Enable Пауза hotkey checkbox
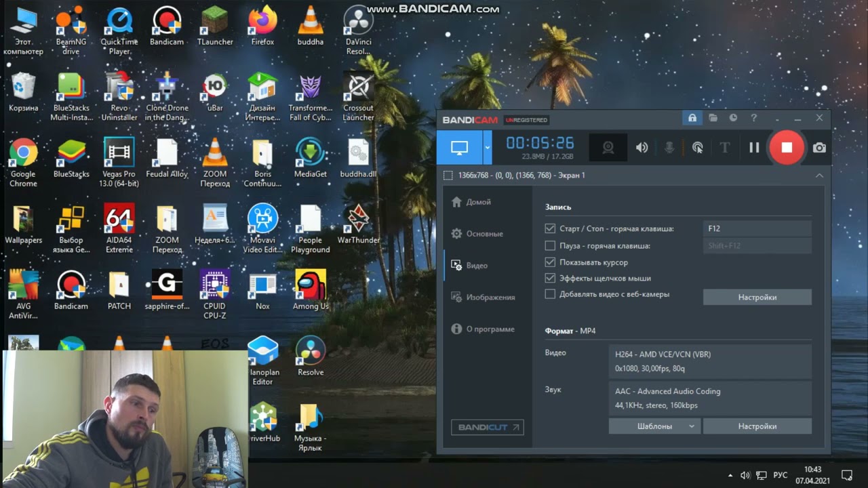 coord(550,246)
